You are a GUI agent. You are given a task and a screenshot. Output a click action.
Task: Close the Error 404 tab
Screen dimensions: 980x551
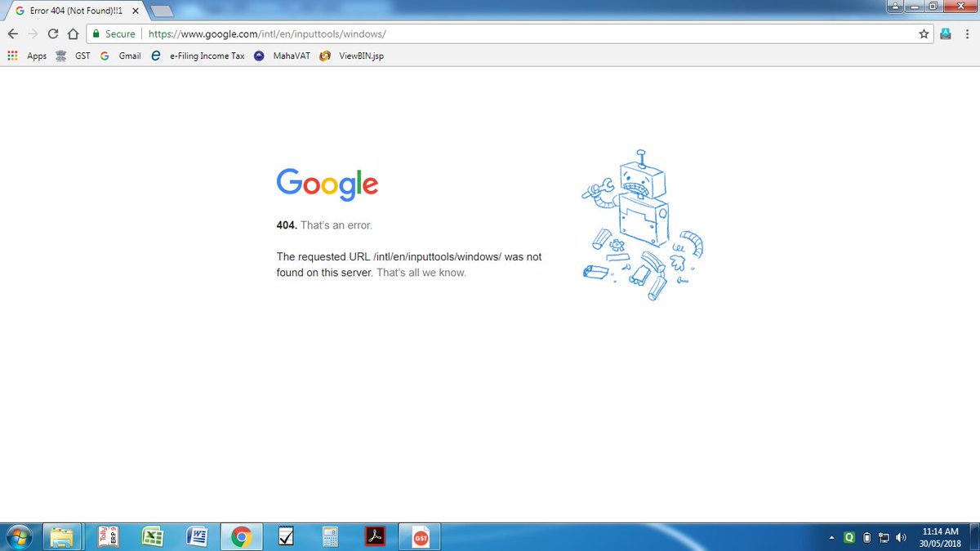pos(136,11)
